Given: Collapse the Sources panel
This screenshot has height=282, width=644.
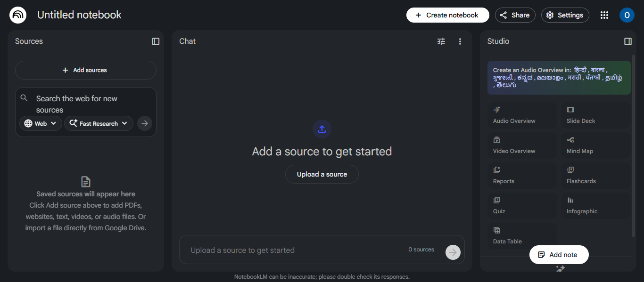Looking at the screenshot, I should [156, 41].
